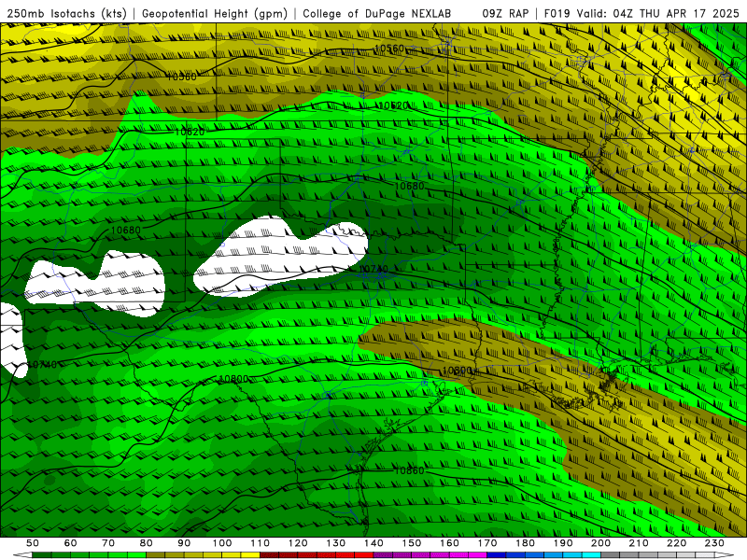
Task: Click the '190' value on the color scale
Action: coord(563,543)
